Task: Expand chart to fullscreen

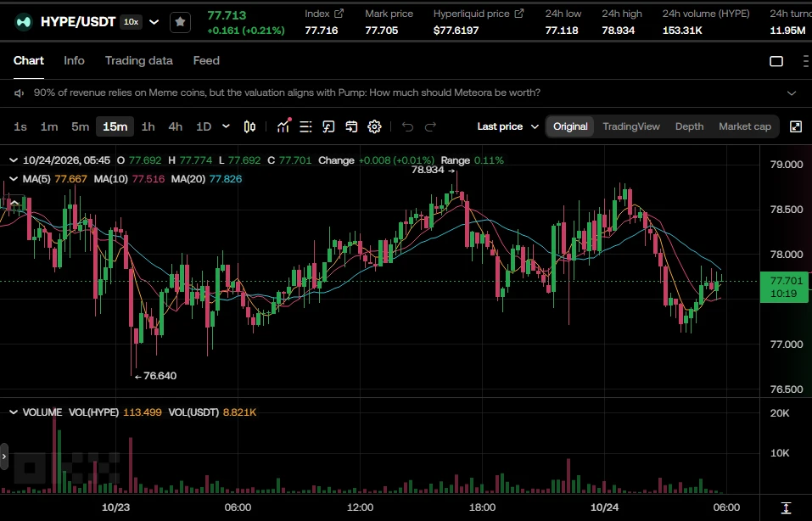Action: (796, 127)
